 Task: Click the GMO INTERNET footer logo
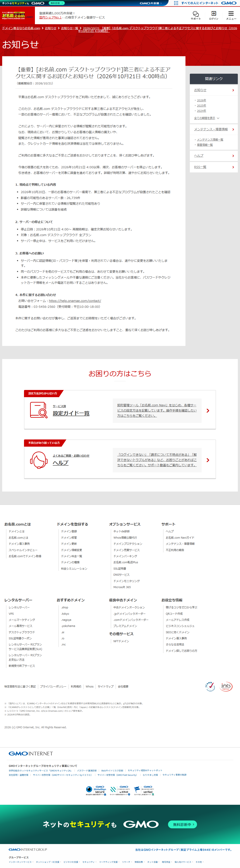(x=31, y=753)
